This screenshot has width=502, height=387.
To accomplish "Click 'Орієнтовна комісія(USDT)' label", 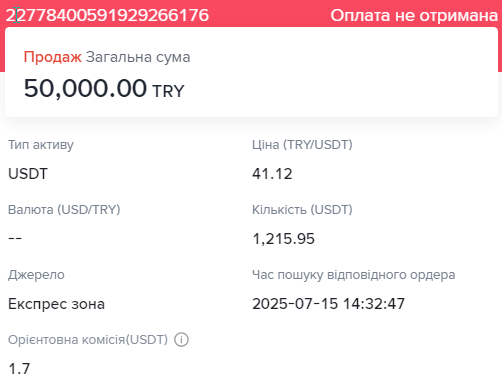I will (x=88, y=340).
